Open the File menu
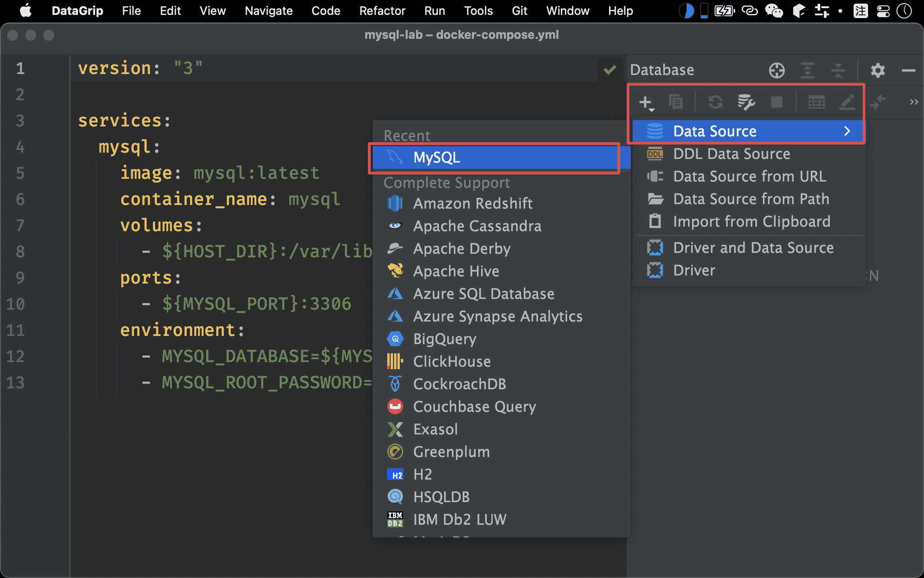This screenshot has width=924, height=578. tap(131, 11)
